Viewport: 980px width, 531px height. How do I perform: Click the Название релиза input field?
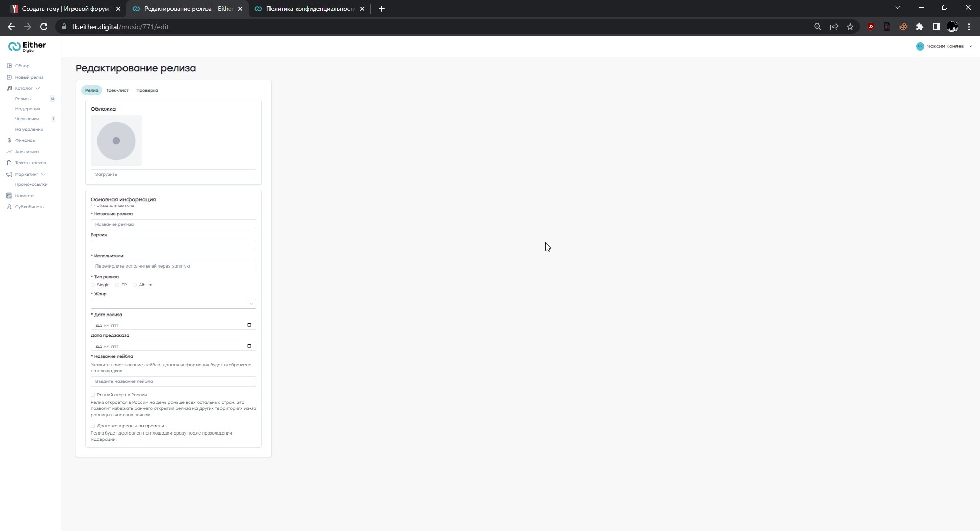point(174,224)
